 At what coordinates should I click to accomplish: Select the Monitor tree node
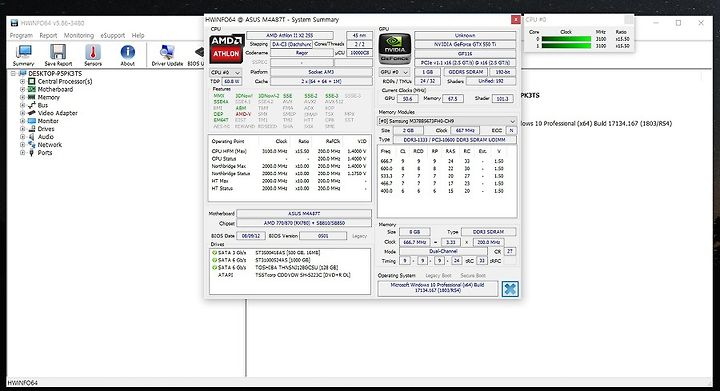(48, 121)
